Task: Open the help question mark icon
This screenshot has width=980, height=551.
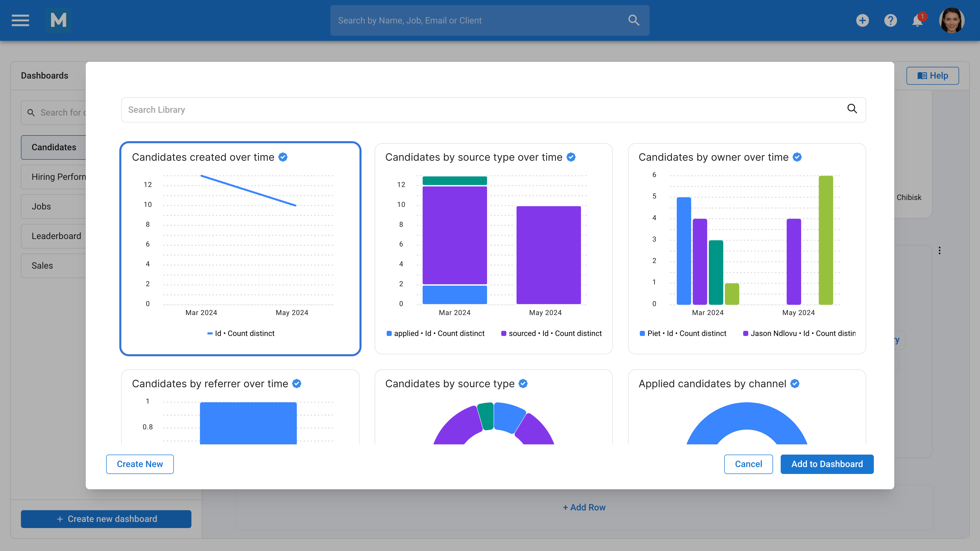Action: [x=890, y=20]
